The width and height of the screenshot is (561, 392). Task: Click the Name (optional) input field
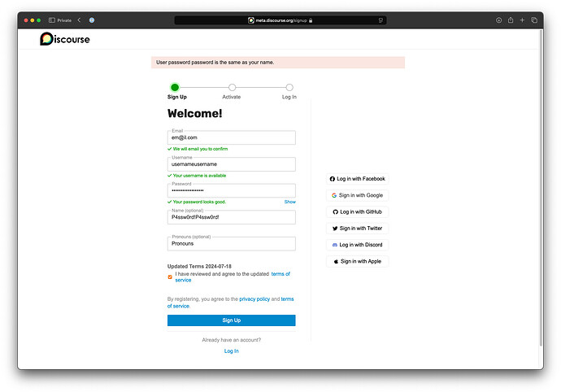[232, 217]
